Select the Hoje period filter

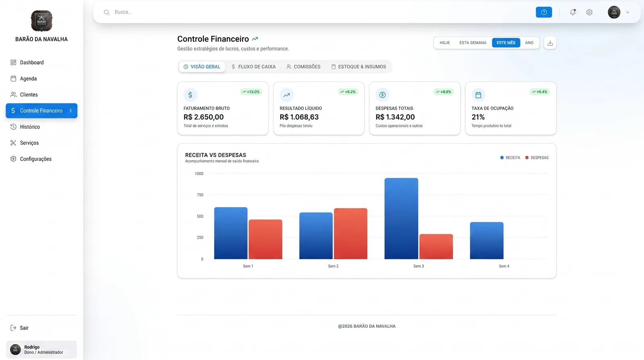[x=445, y=43]
